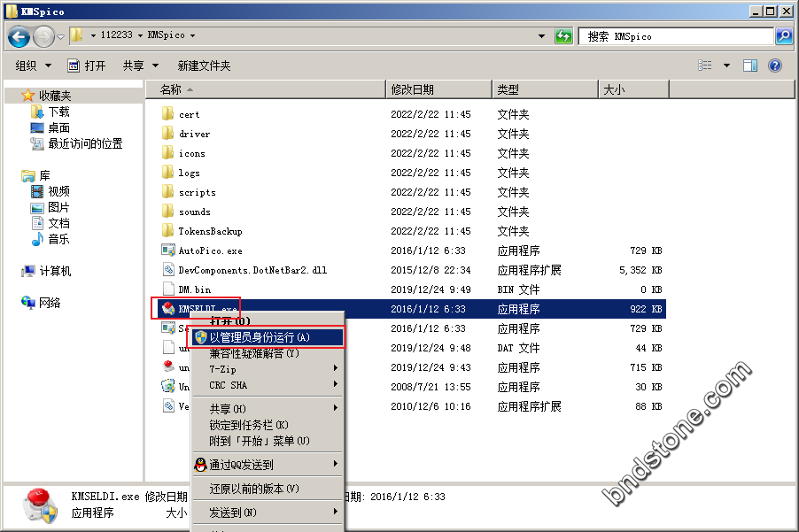The height and width of the screenshot is (532, 799).
Task: Click the change view icon
Action: (705, 66)
